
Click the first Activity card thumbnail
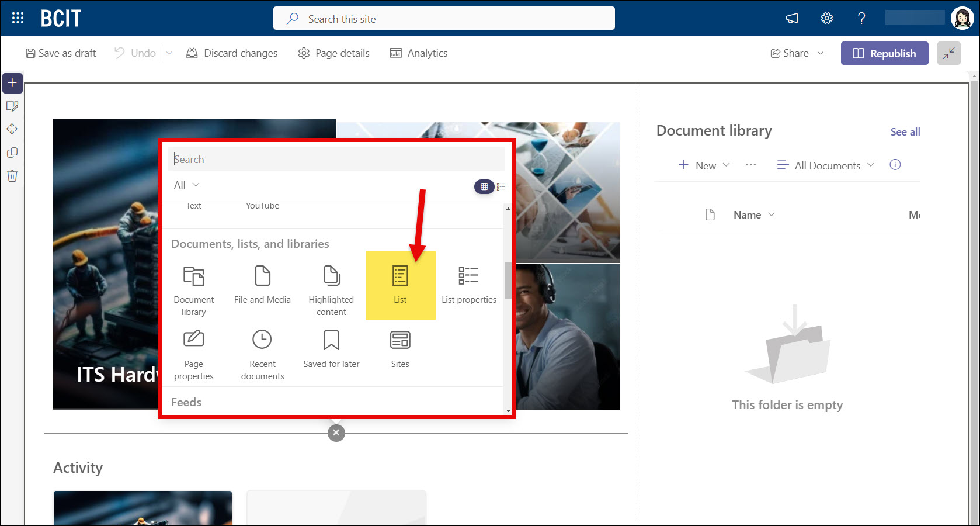(143, 508)
